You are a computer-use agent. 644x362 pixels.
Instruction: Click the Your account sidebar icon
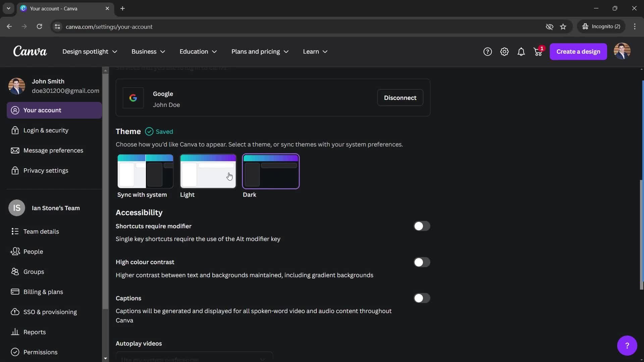[15, 111]
